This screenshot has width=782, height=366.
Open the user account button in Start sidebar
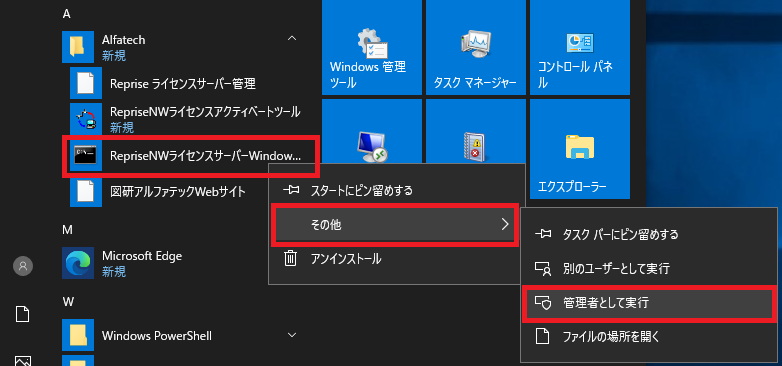pos(23,266)
